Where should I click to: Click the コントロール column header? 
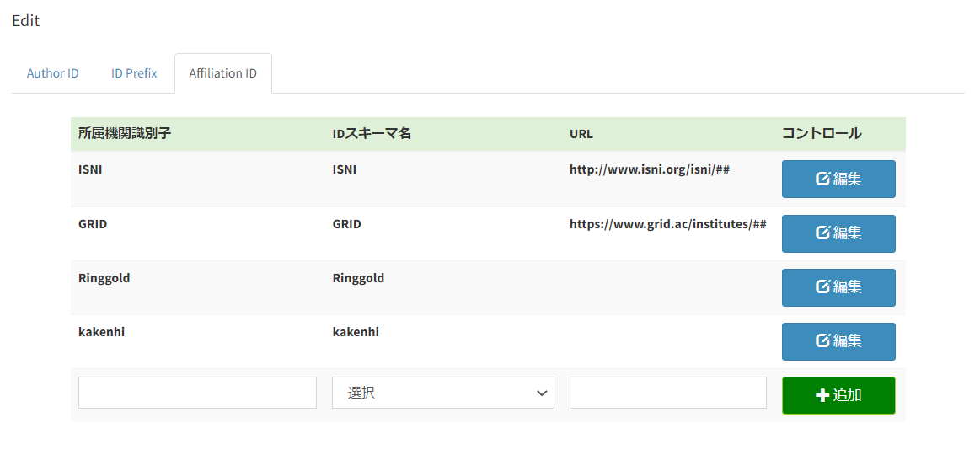822,133
